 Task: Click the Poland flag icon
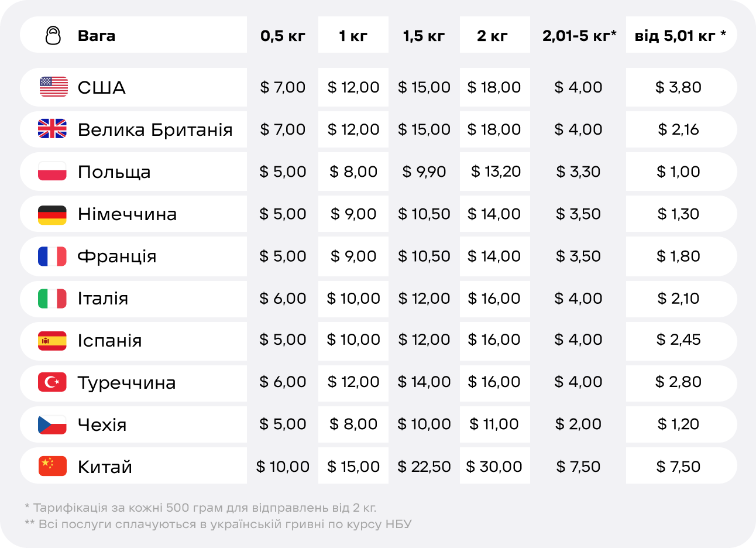point(53,172)
